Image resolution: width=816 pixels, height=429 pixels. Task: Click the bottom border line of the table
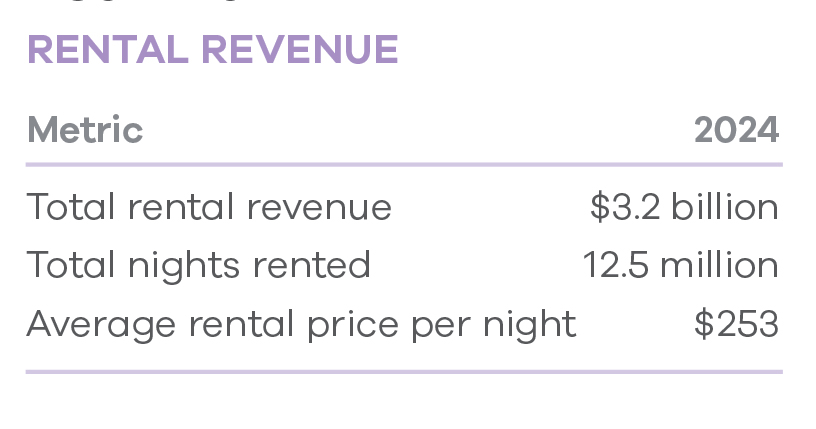[404, 372]
